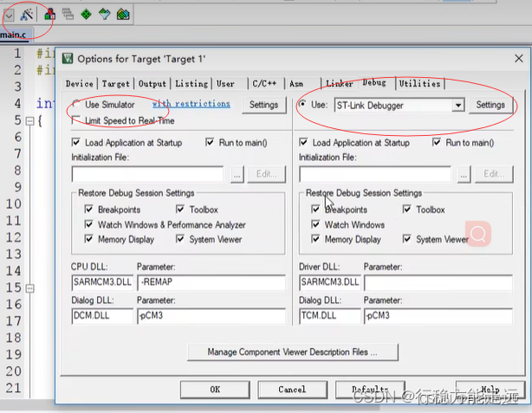This screenshot has height=413, width=532.
Task: Toggle simulator Memory Display checkbox
Action: (88, 239)
